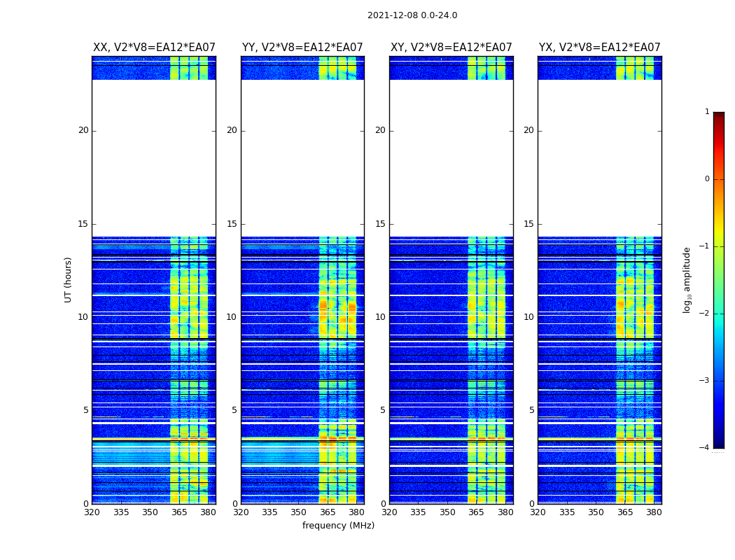Screen dimensions: 735x560
Task: Click the YY, V2*V8=EA12*EA07 panel title
Action: pyautogui.click(x=302, y=48)
